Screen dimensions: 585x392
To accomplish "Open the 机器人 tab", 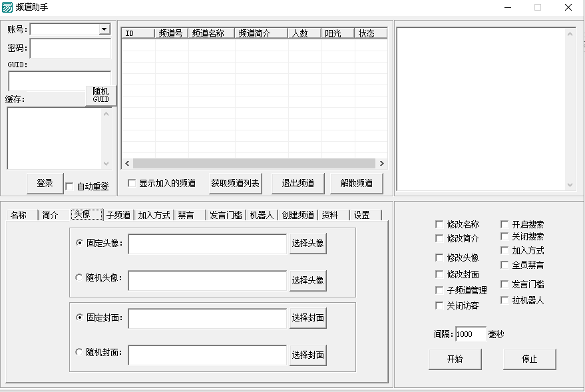I will tap(262, 215).
